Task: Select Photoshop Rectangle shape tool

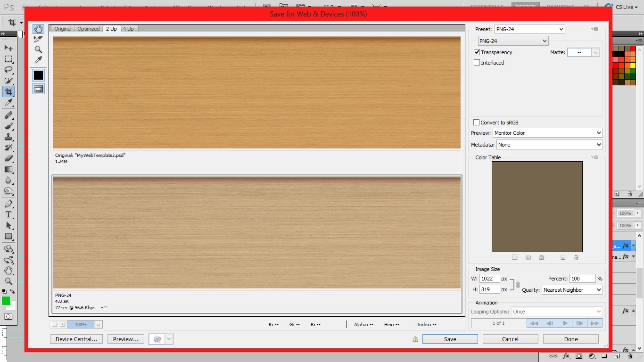Action: (x=8, y=236)
